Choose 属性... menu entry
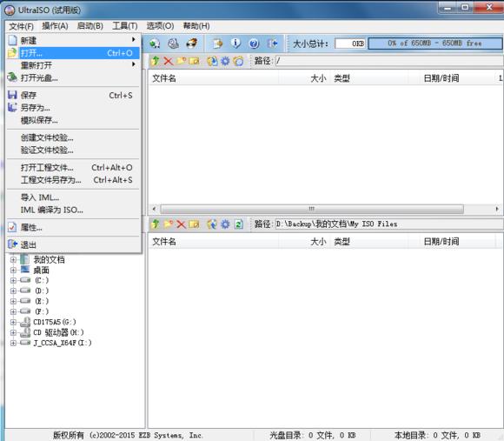Screen dimensions: 504x441 pyautogui.click(x=73, y=227)
